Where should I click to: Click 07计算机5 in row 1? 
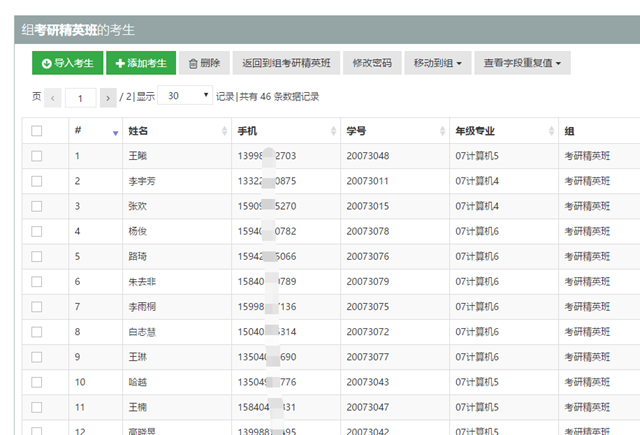tap(477, 156)
